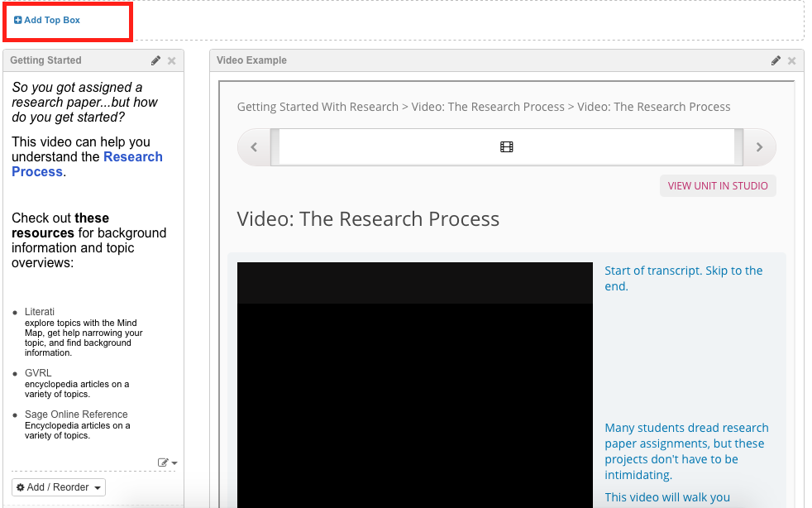812x508 pixels.
Task: Open the Research Process link
Action: point(87,165)
